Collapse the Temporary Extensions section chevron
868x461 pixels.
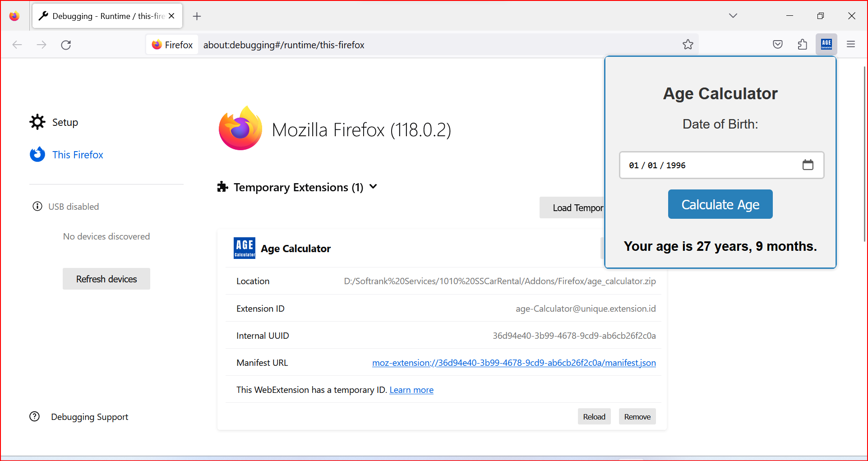(x=373, y=187)
